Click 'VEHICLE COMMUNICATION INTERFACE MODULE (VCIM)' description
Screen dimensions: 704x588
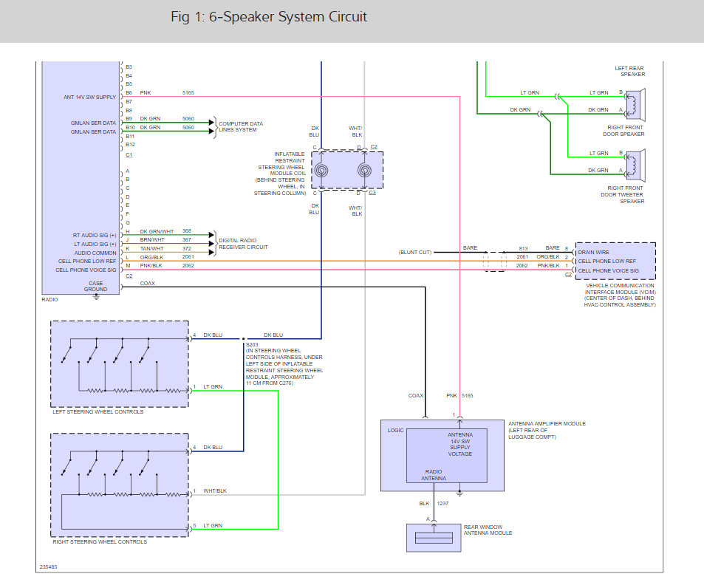620,295
